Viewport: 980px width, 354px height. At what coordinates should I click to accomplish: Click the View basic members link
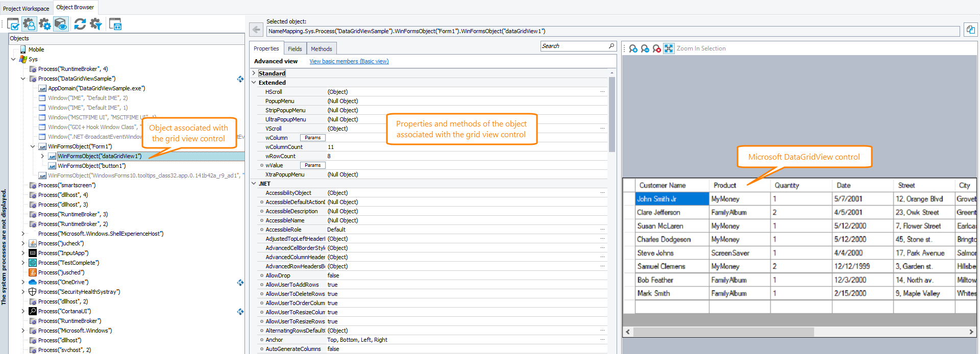(x=349, y=61)
